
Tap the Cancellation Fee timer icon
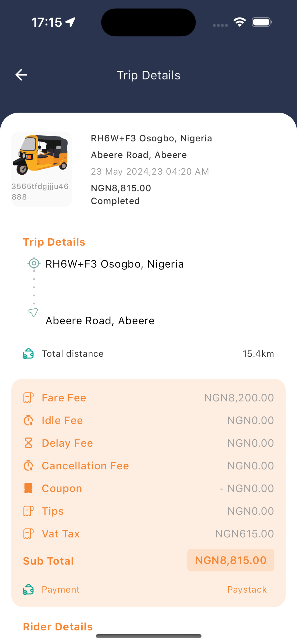click(x=28, y=465)
